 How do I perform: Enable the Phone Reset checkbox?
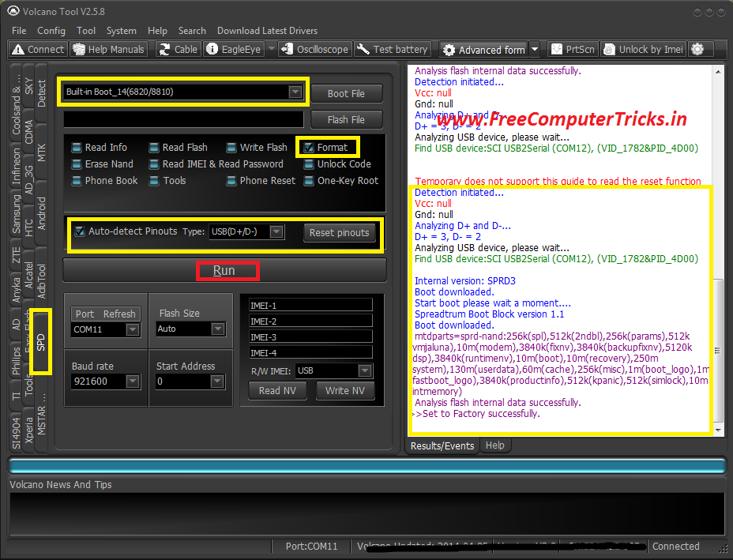point(231,181)
